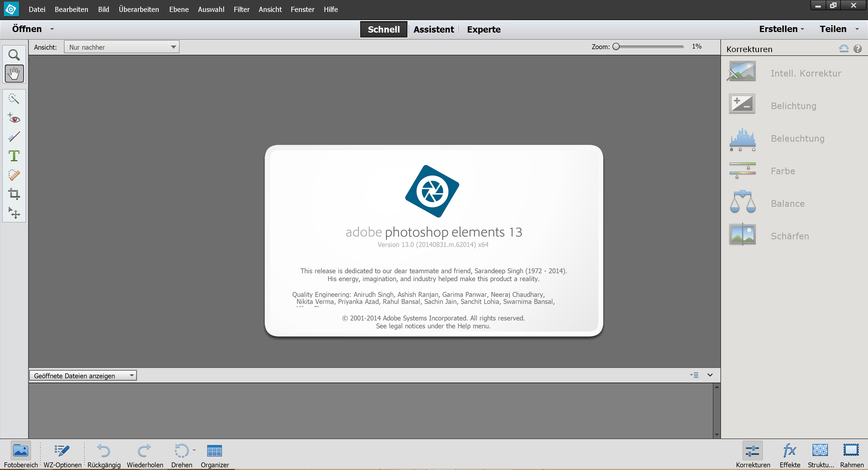Redo with Wiederholen arrow
This screenshot has height=470, width=868.
point(145,455)
